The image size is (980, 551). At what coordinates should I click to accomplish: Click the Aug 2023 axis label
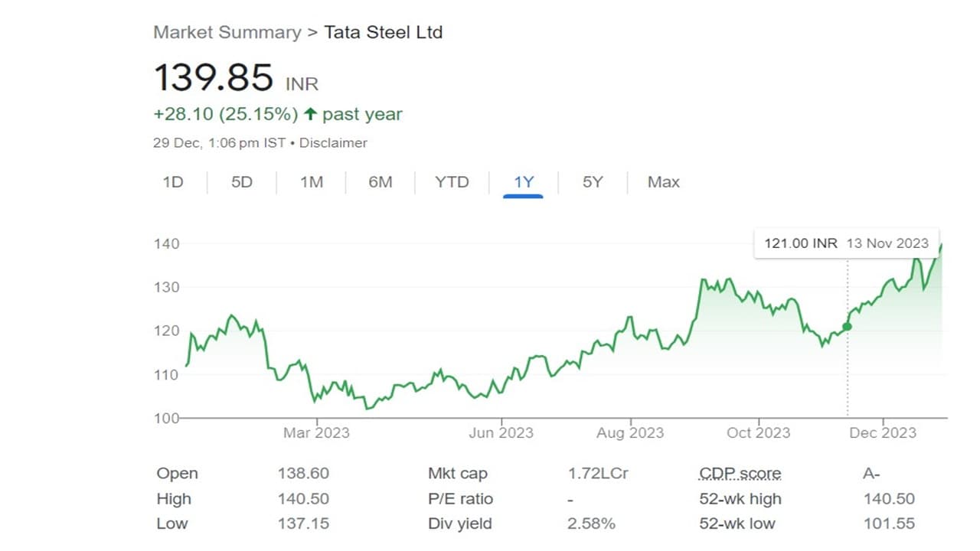630,432
